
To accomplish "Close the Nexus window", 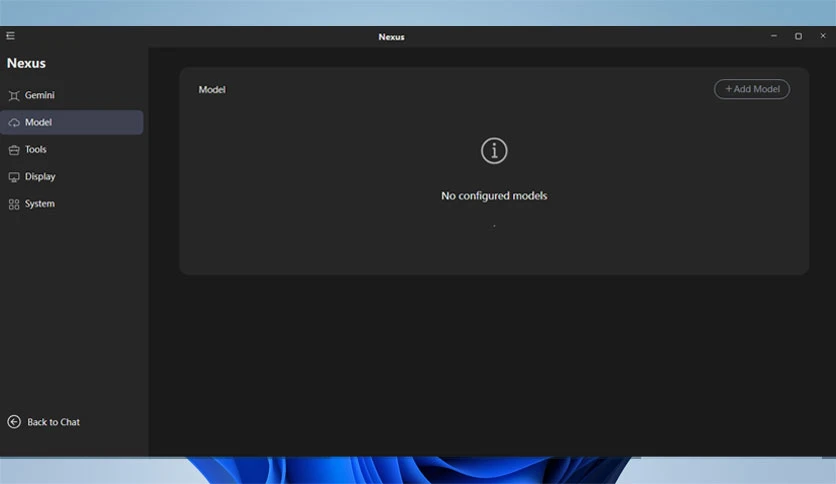I will [823, 36].
